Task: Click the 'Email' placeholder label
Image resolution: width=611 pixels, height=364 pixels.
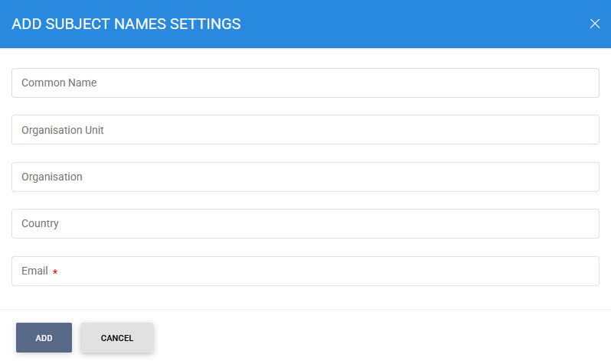Action: [x=34, y=271]
